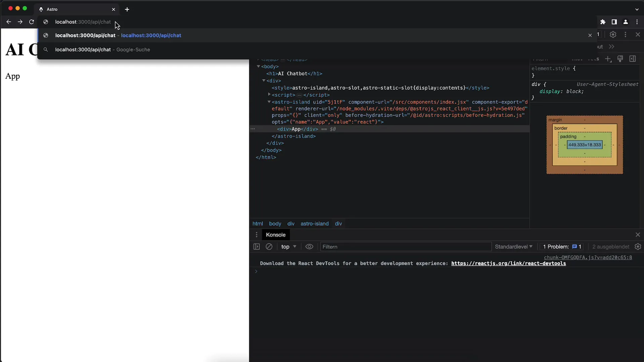Remove the localhost:3000/api/chat URL suggestion

pyautogui.click(x=590, y=35)
